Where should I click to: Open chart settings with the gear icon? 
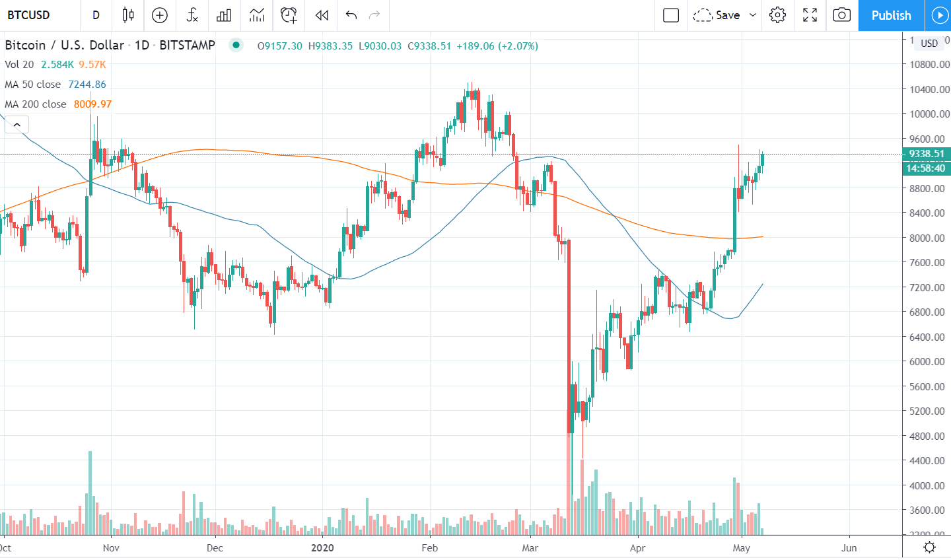(x=777, y=15)
